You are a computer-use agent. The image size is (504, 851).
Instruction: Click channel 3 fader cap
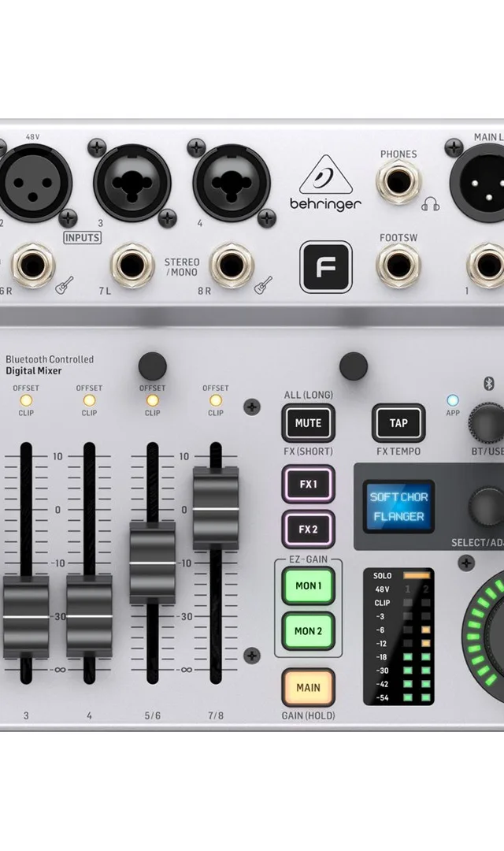point(25,617)
